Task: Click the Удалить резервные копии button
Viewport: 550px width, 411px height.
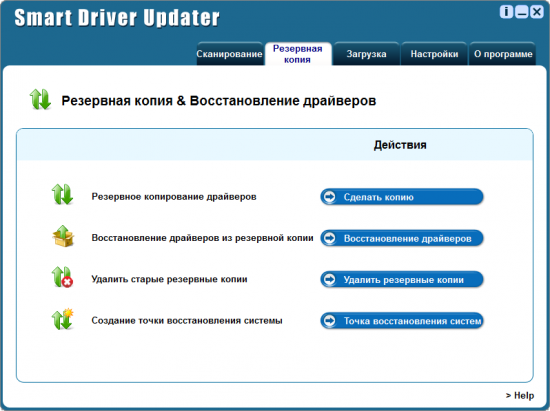Action: pyautogui.click(x=402, y=279)
